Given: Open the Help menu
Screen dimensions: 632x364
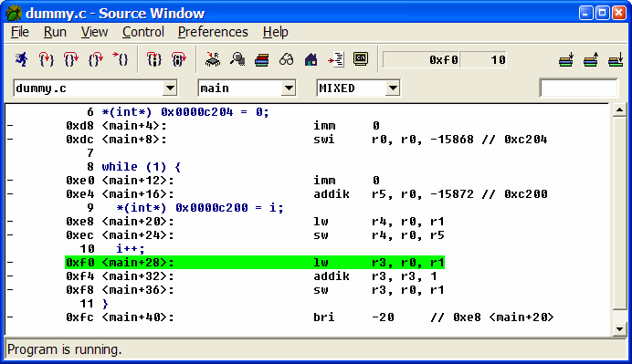Looking at the screenshot, I should (275, 32).
